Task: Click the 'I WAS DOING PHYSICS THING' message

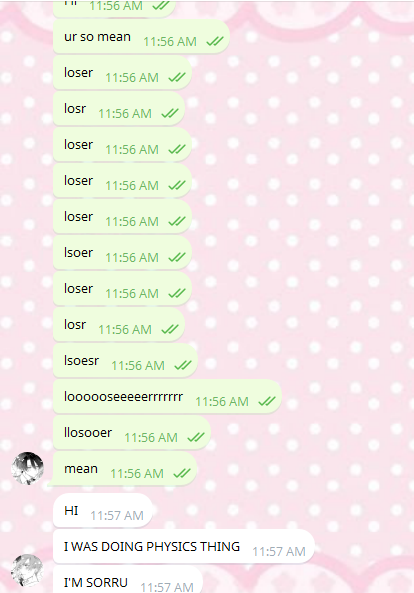Action: coord(184,546)
